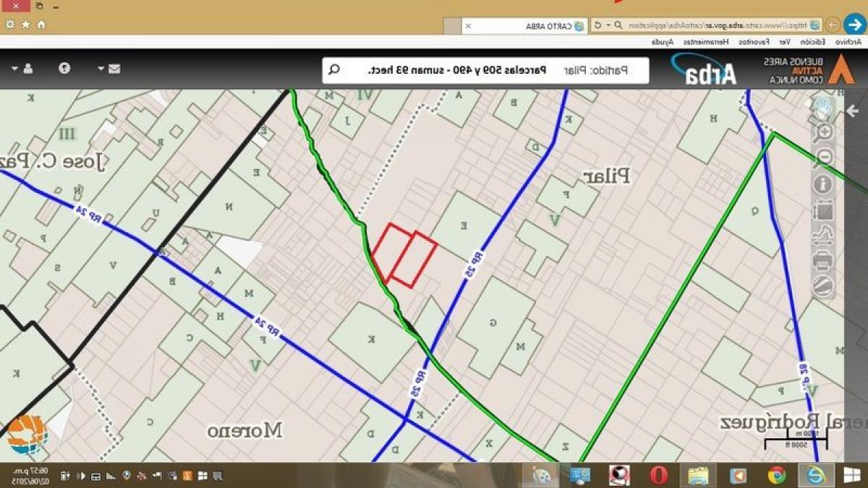The width and height of the screenshot is (868, 488).
Task: Expand the user account dropdown
Action: pyautogui.click(x=22, y=69)
